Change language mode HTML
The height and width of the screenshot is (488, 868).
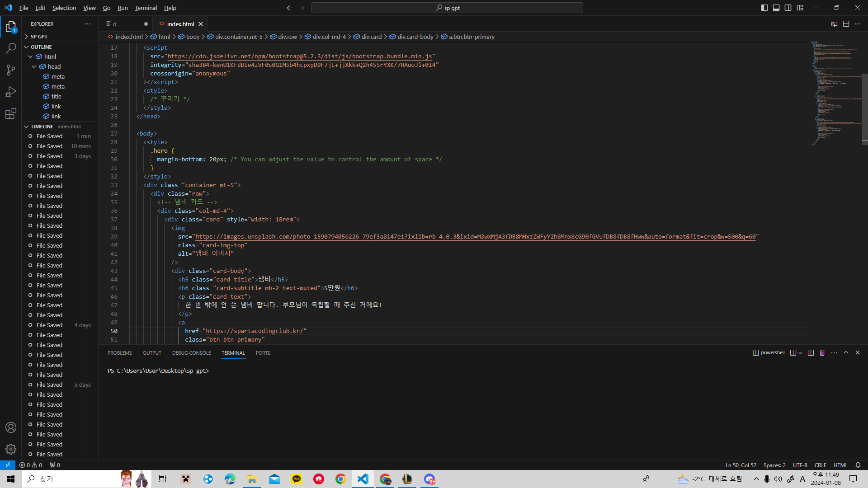pos(841,465)
